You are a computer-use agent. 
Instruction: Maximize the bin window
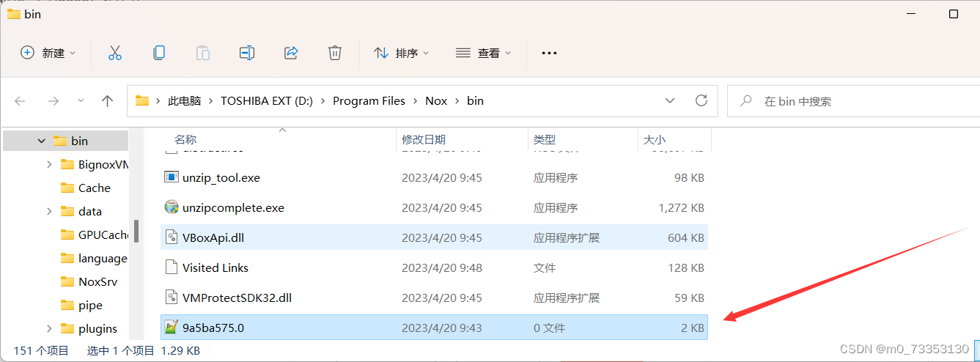click(x=954, y=14)
